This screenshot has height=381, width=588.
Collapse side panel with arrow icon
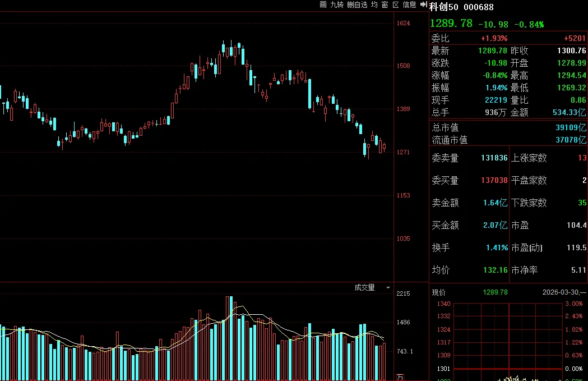424,4
